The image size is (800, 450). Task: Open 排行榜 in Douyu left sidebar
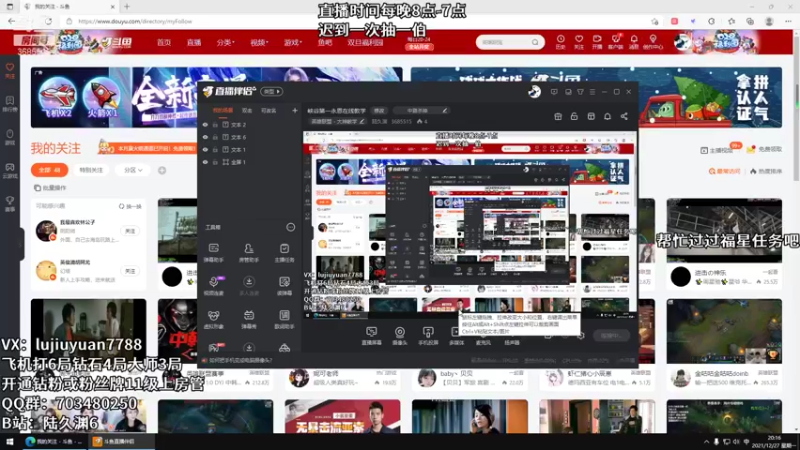[10, 104]
